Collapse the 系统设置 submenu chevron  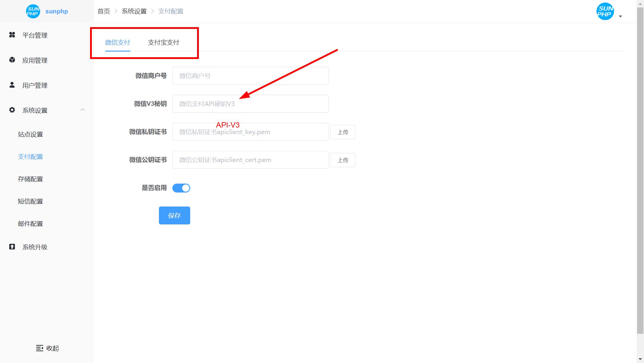coord(83,110)
